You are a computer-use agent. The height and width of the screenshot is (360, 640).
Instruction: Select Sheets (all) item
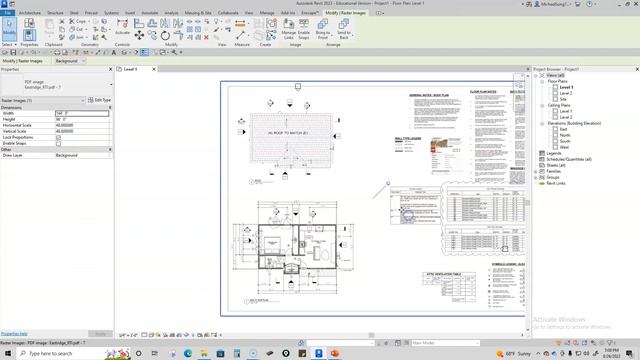coord(556,165)
